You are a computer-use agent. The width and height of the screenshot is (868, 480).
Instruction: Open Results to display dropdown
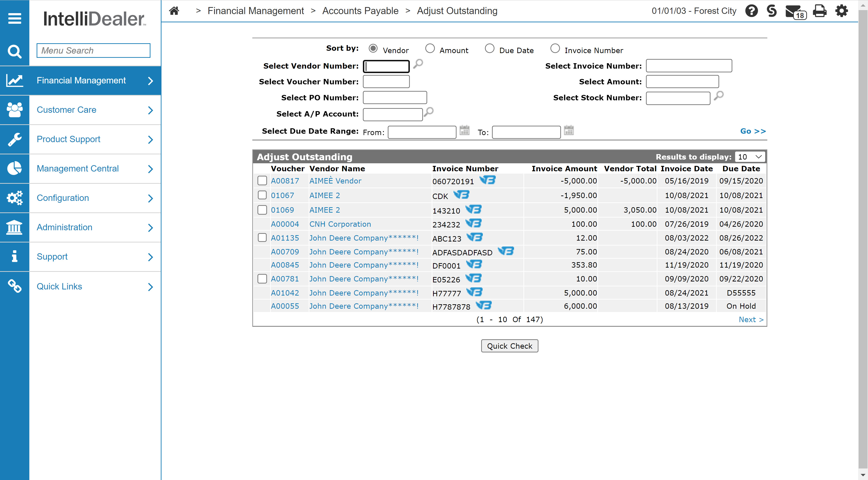click(x=750, y=157)
